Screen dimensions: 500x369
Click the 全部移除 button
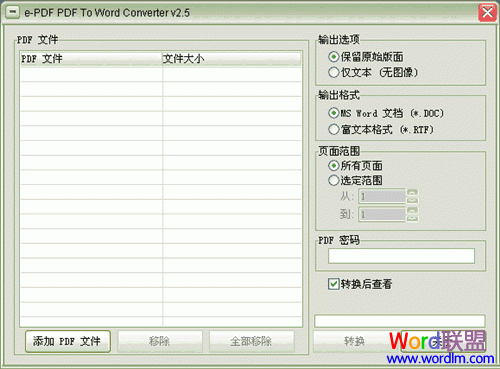pos(252,341)
